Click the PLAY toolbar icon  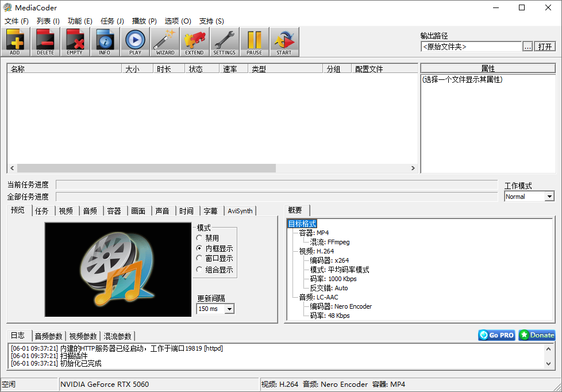coord(135,41)
